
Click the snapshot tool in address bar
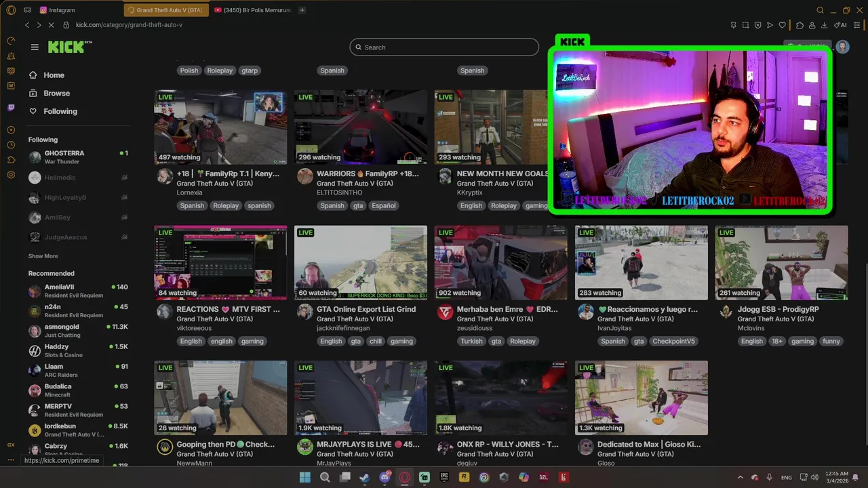745,25
